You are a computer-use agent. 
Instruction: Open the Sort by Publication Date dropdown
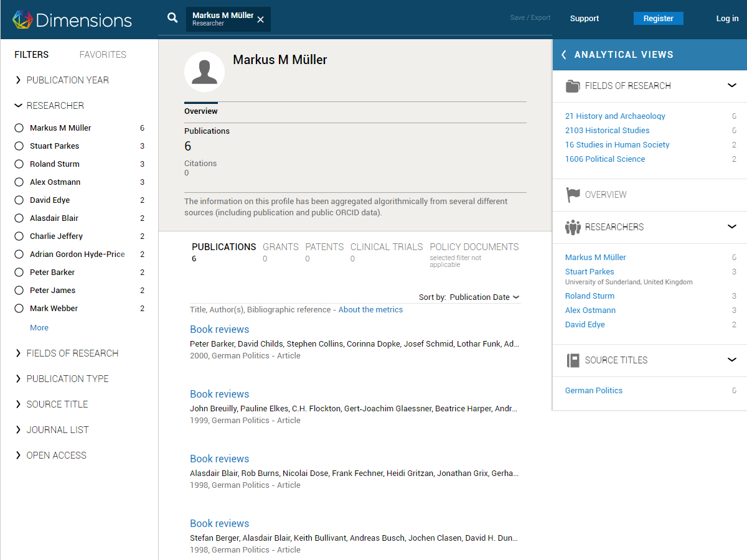(484, 297)
